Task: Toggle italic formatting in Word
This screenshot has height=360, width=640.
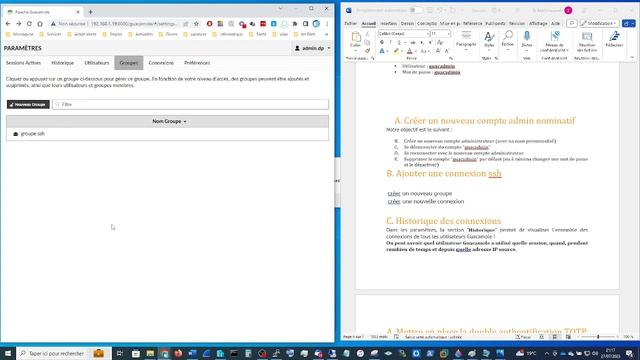Action: [x=390, y=42]
